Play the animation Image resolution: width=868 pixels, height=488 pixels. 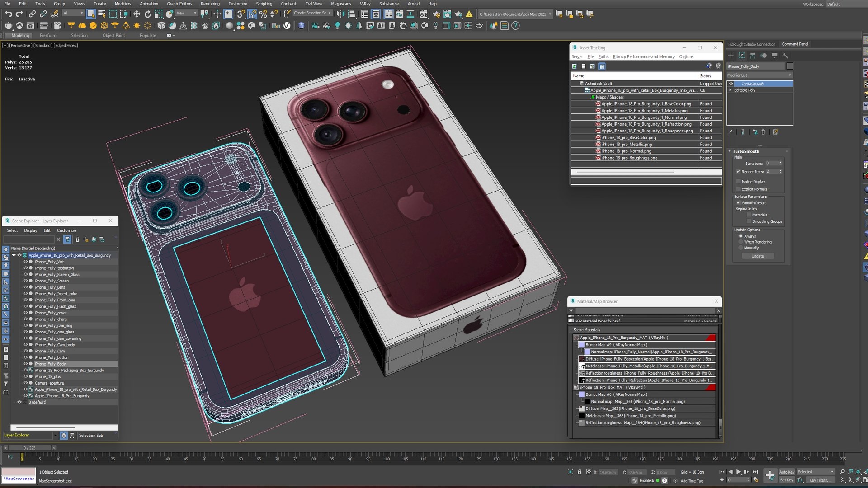pos(739,472)
